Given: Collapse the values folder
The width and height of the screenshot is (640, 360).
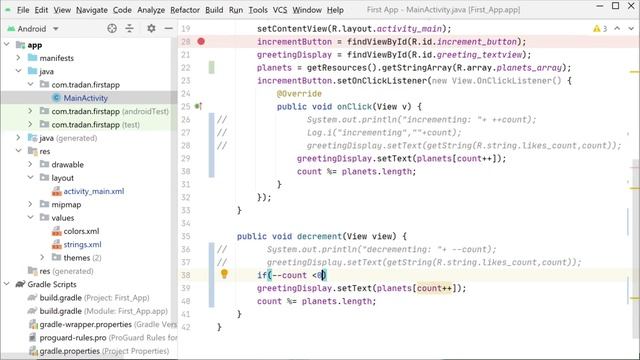Looking at the screenshot, I should click(x=31, y=217).
